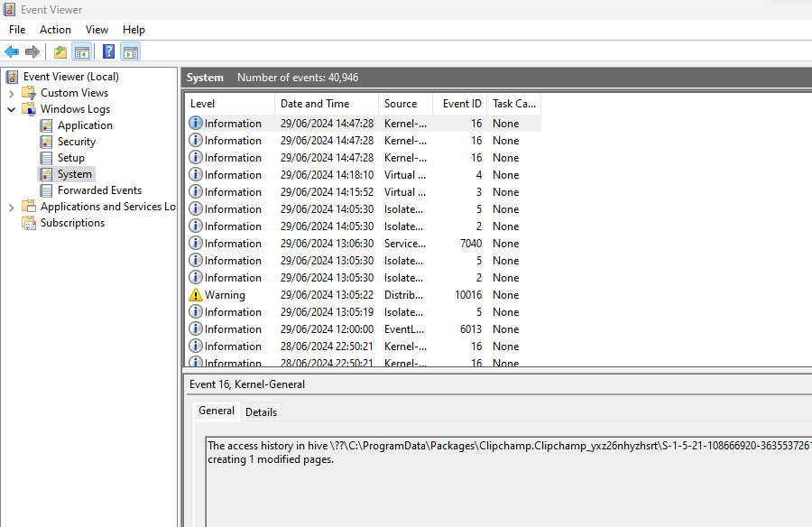Expand the Custom Views node
812x527 pixels.
[11, 93]
